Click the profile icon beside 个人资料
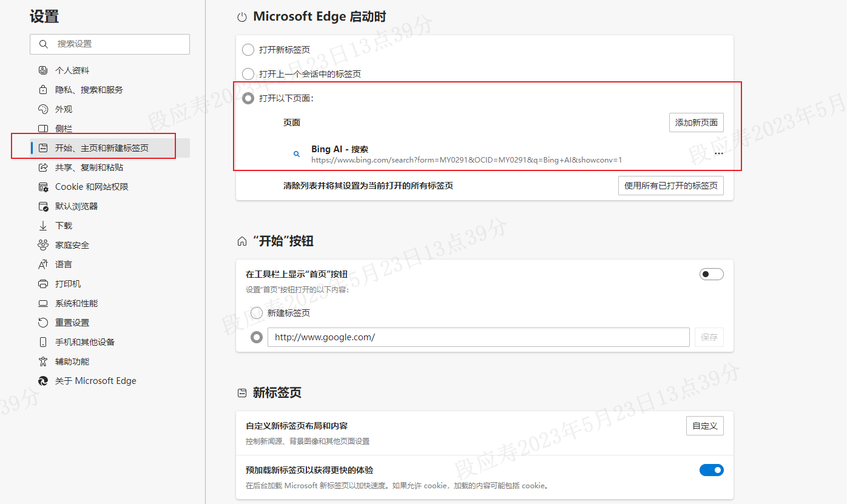 pyautogui.click(x=43, y=70)
